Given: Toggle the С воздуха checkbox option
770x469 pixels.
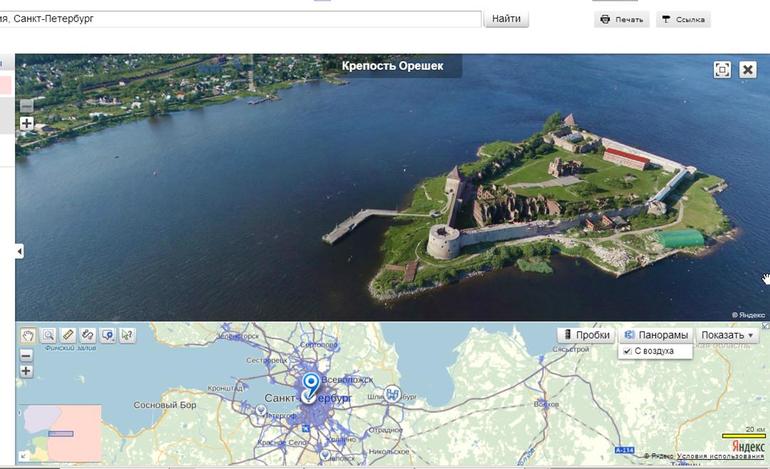Looking at the screenshot, I should point(627,351).
